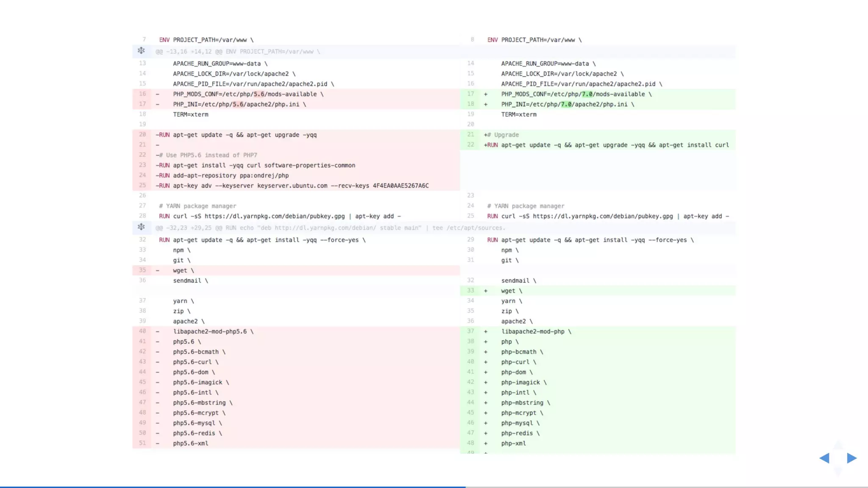This screenshot has width=868, height=488.
Task: Click removed line 'php5.6-curl'
Action: coord(296,362)
